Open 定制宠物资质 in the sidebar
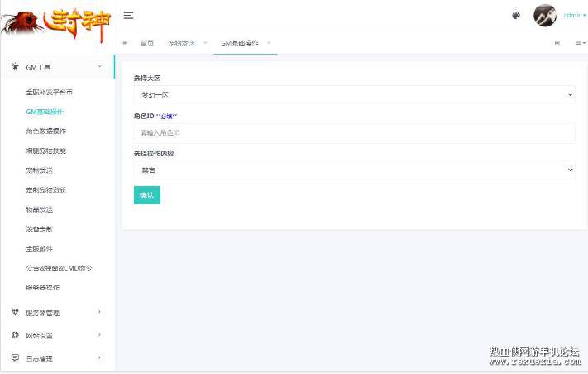The height and width of the screenshot is (374, 588). coord(45,189)
